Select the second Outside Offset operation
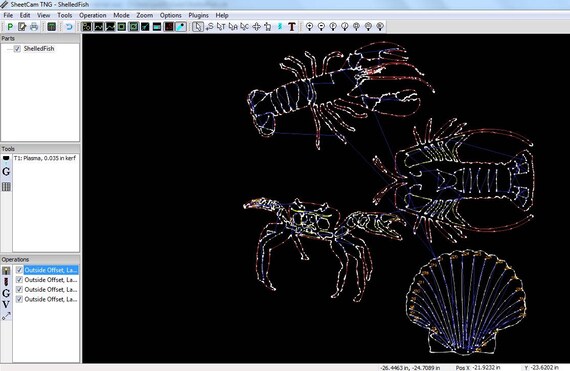570x371 pixels. [x=51, y=280]
